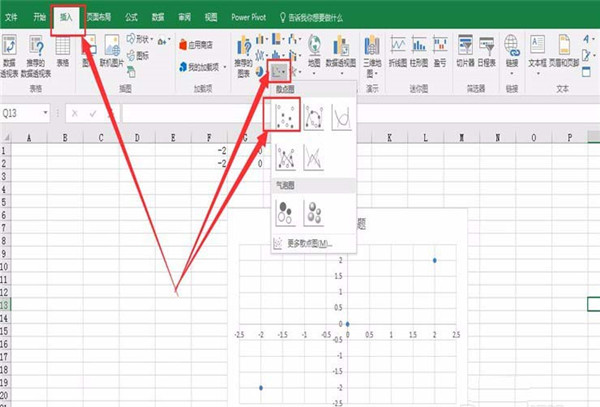
Task: Click the formula bar Cancel (X) button
Action: (x=75, y=113)
